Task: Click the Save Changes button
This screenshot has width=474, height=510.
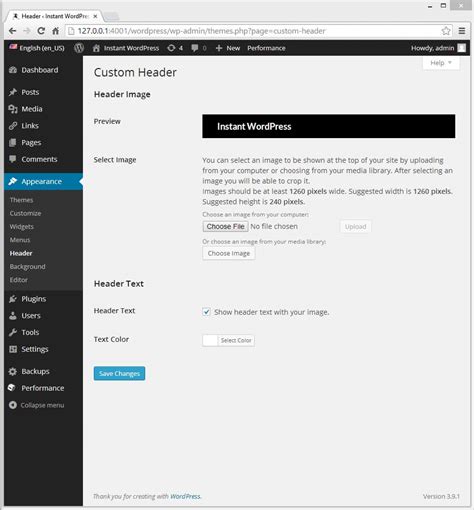Action: [x=119, y=373]
